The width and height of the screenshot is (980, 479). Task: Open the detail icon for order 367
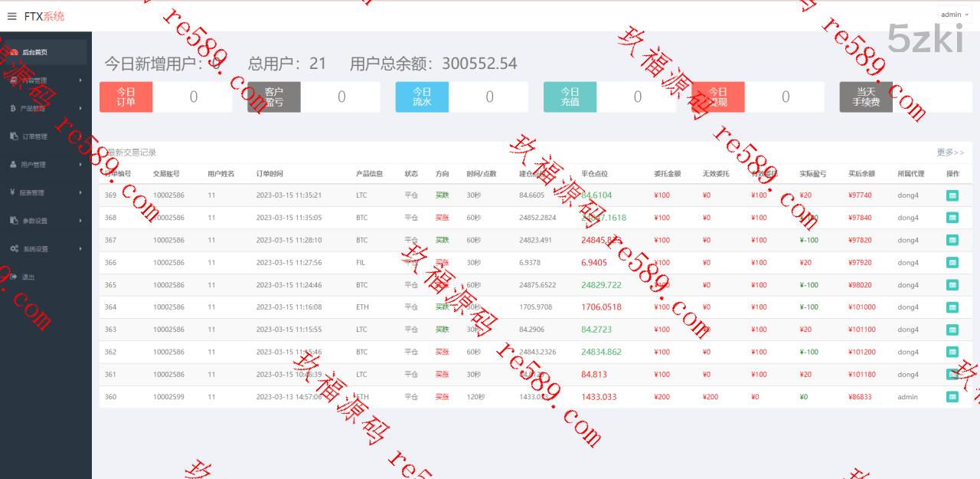(x=952, y=240)
